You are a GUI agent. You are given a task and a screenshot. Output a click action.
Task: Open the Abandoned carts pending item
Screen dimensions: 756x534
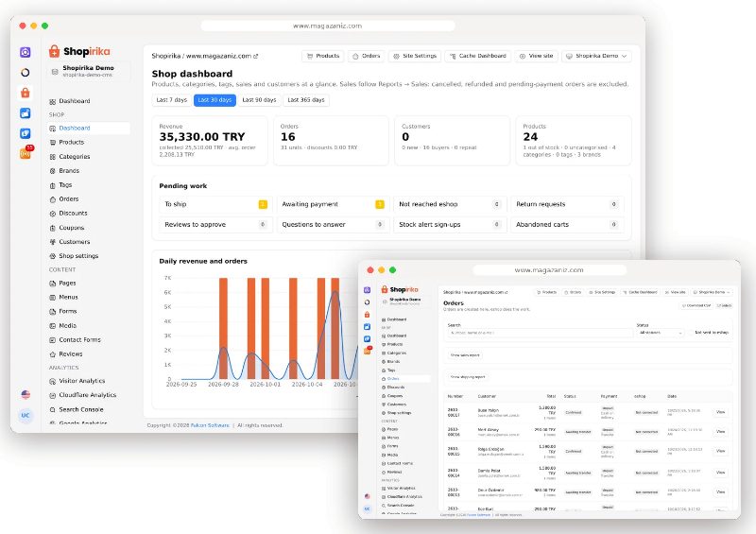pos(567,225)
